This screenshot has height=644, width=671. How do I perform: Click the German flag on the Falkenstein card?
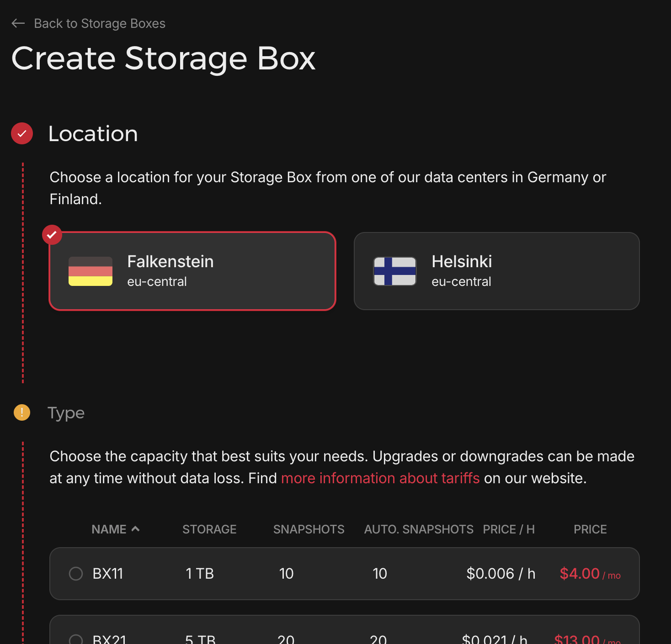[x=90, y=271]
